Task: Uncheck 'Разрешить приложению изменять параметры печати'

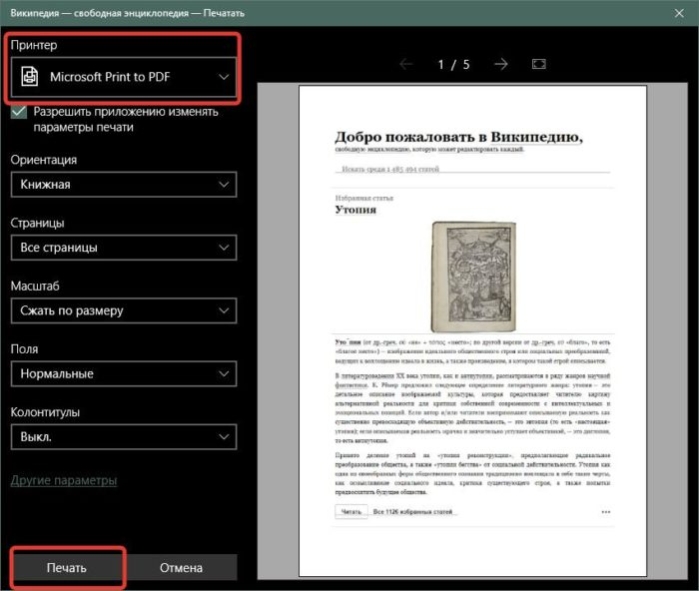Action: tap(19, 112)
